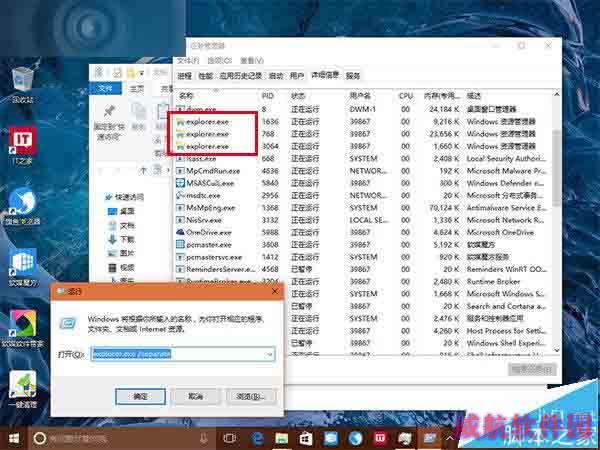Click the 确定 button in Run dialog
The height and width of the screenshot is (450, 600).
point(140,396)
